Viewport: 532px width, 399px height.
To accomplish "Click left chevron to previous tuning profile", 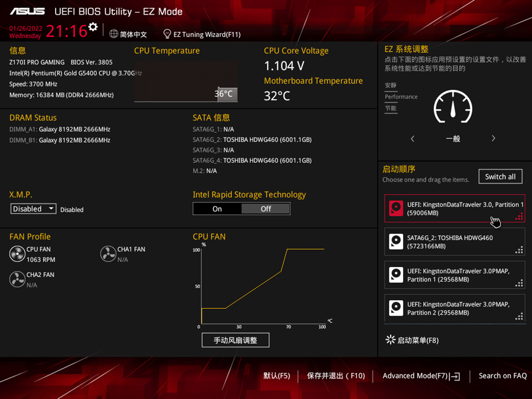I will coord(412,138).
